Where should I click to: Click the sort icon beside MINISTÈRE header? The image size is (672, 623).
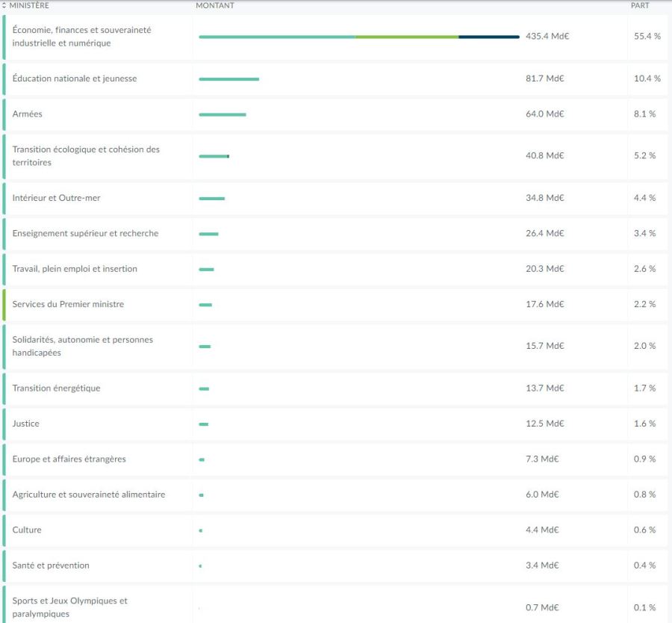point(4,5)
